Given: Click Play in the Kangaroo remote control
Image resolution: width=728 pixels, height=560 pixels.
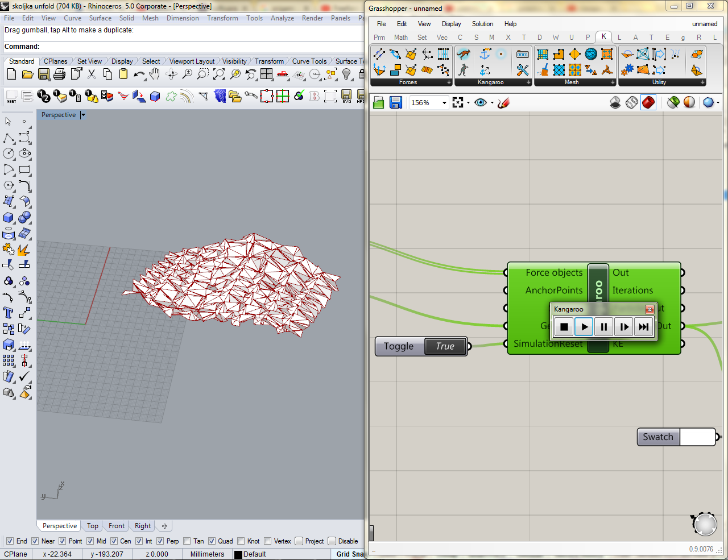Looking at the screenshot, I should (584, 326).
